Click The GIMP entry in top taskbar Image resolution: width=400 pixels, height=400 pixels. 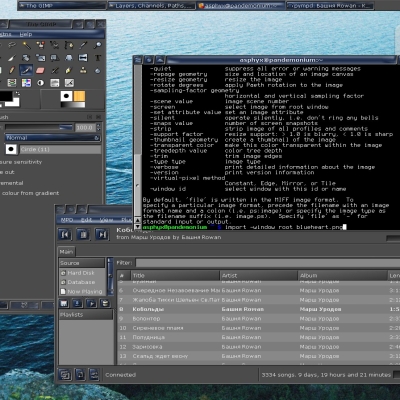62,6
